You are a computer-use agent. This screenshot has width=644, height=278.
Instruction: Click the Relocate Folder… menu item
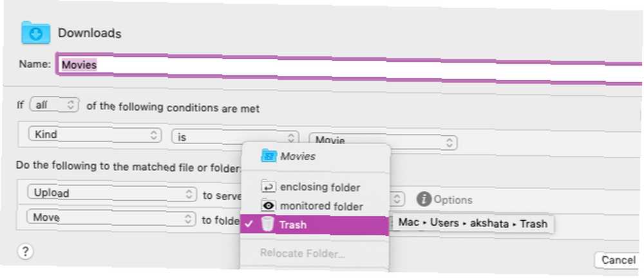point(302,254)
